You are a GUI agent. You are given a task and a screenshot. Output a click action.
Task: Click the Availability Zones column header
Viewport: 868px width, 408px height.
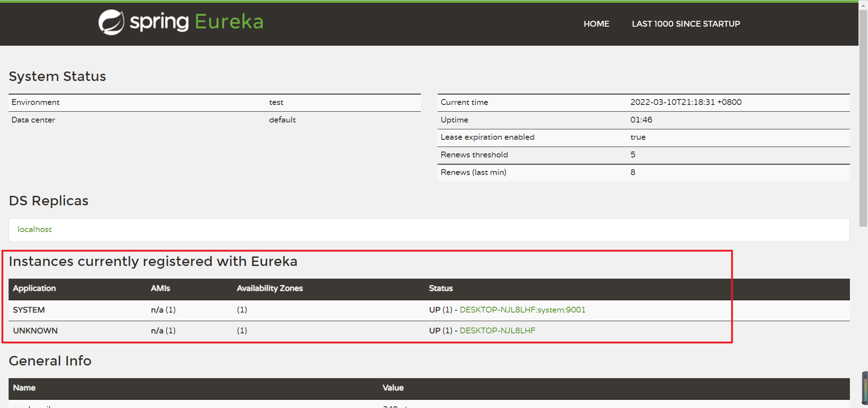click(x=269, y=289)
